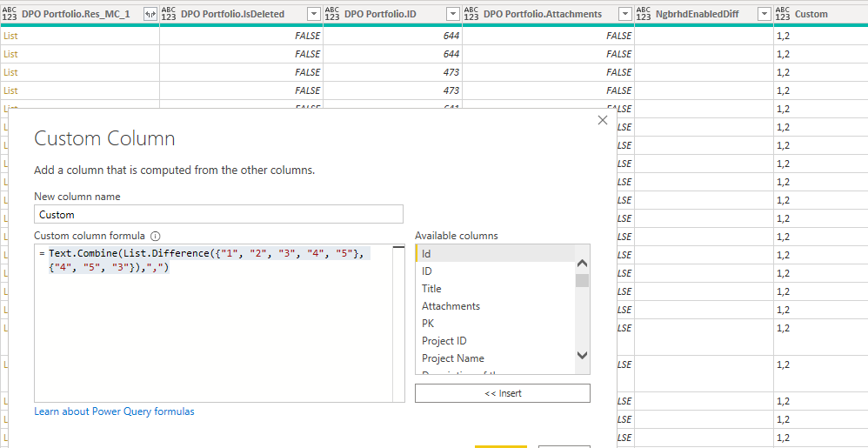Select PK in Available columns

coord(496,324)
